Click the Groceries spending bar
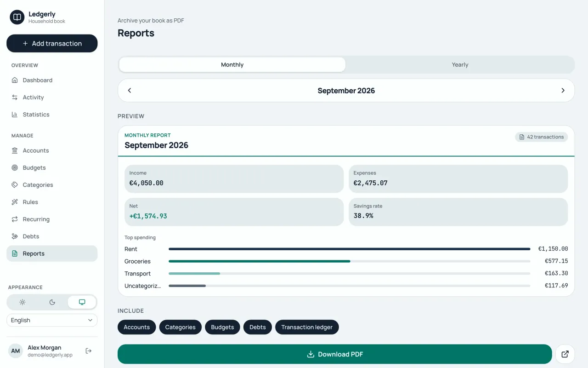This screenshot has height=368, width=588. [x=350, y=261]
